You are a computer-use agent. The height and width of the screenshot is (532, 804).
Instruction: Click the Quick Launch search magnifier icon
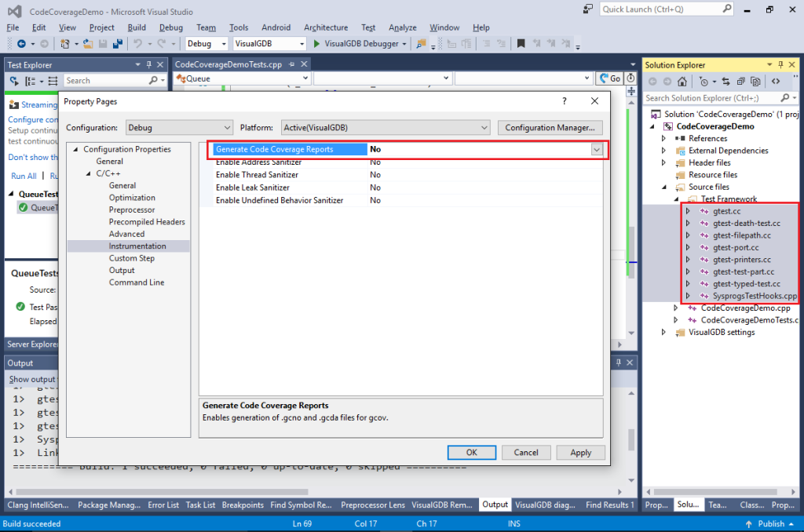tap(727, 9)
